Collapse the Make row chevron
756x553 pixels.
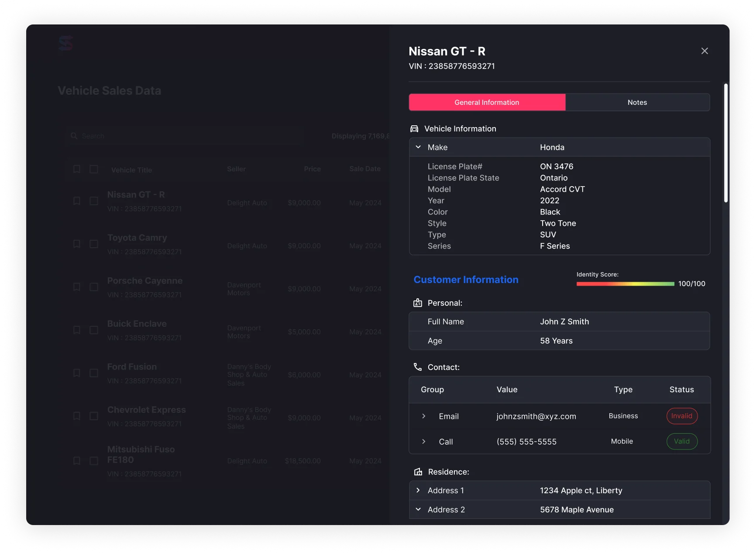point(418,147)
